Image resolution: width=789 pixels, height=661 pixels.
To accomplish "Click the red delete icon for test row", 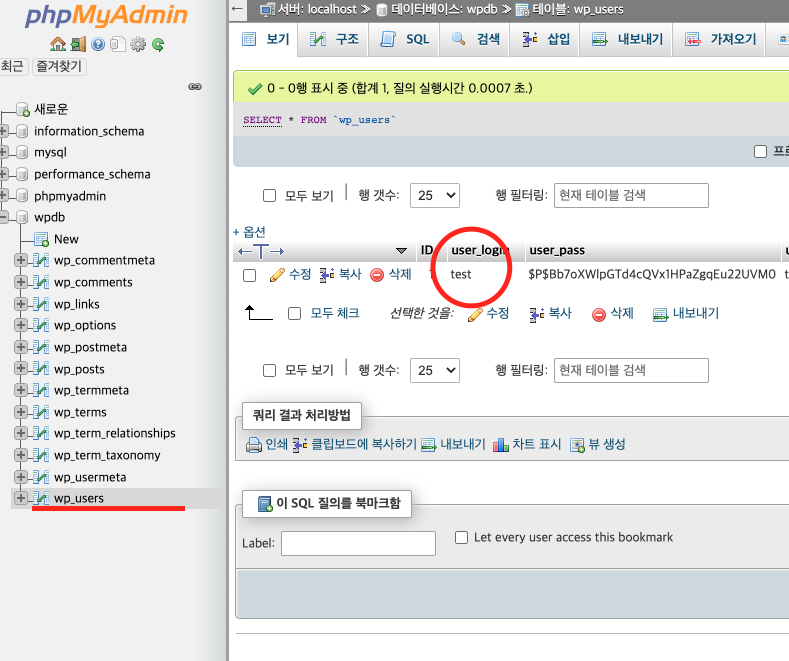I will coord(377,275).
